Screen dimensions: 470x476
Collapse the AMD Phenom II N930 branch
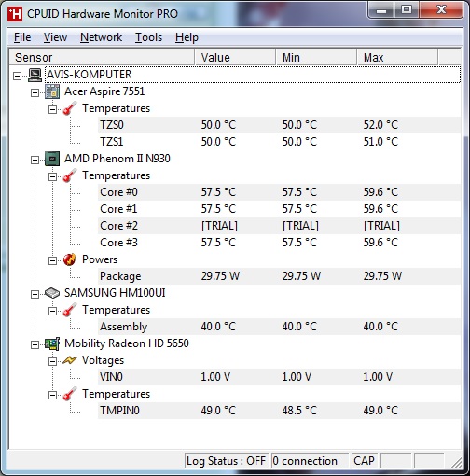click(x=35, y=160)
